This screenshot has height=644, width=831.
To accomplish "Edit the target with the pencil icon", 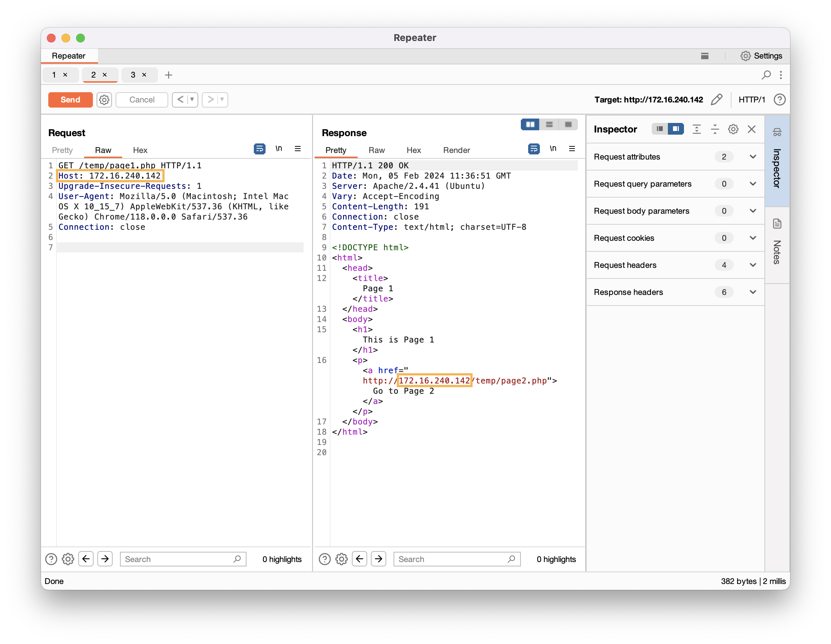I will tap(717, 100).
